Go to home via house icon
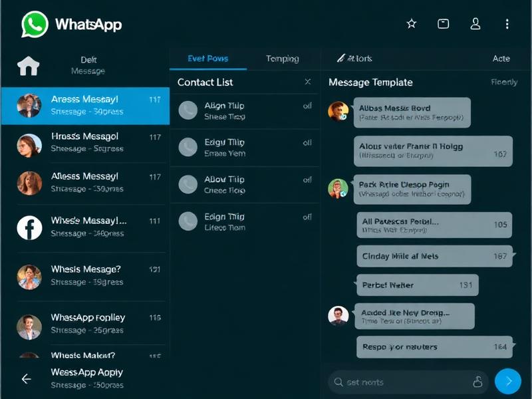The width and height of the screenshot is (532, 399). click(x=29, y=66)
